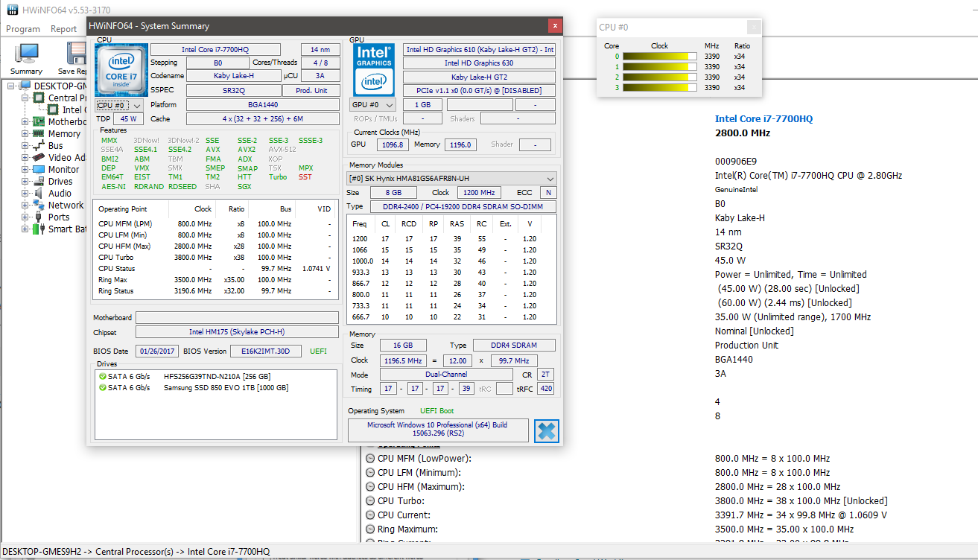Click the clock icon beside CPU Current
Image resolution: width=978 pixels, height=560 pixels.
point(370,515)
